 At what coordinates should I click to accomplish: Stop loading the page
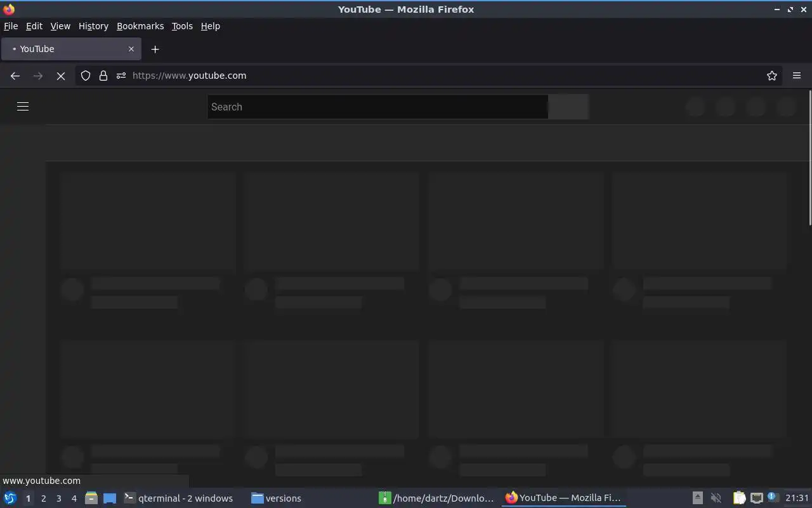[x=61, y=76]
